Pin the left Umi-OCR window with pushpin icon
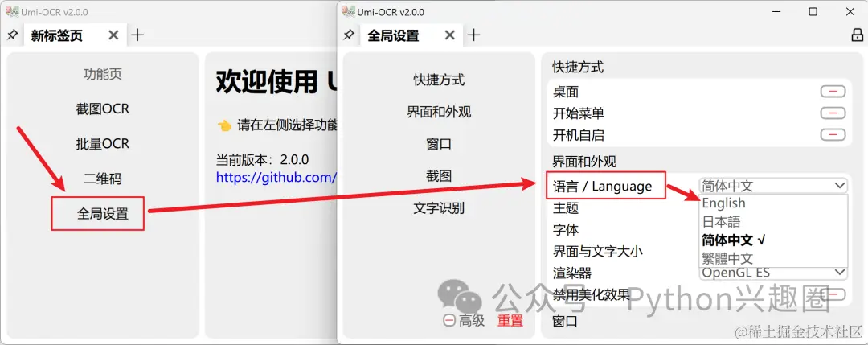This screenshot has width=868, height=345. pyautogui.click(x=11, y=35)
